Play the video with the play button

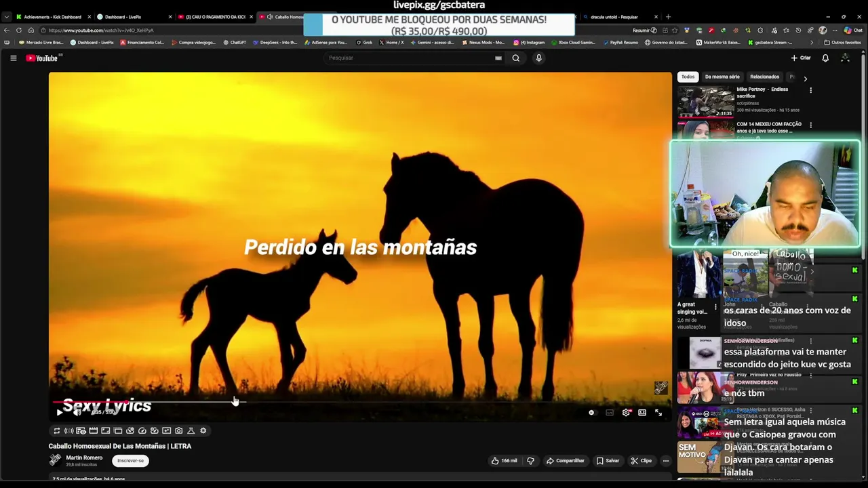coord(59,412)
